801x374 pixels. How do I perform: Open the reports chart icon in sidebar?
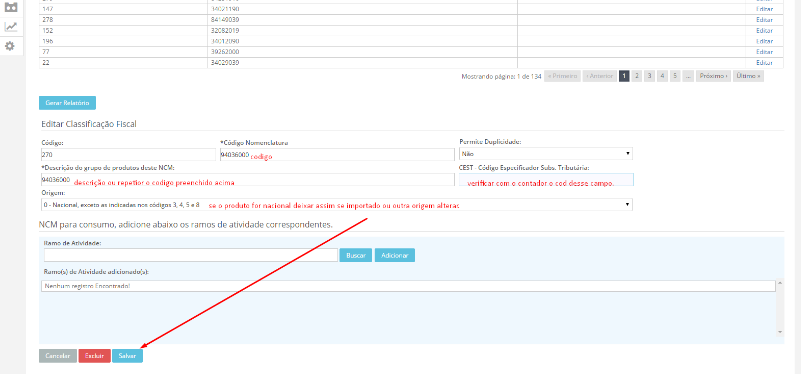click(x=11, y=27)
